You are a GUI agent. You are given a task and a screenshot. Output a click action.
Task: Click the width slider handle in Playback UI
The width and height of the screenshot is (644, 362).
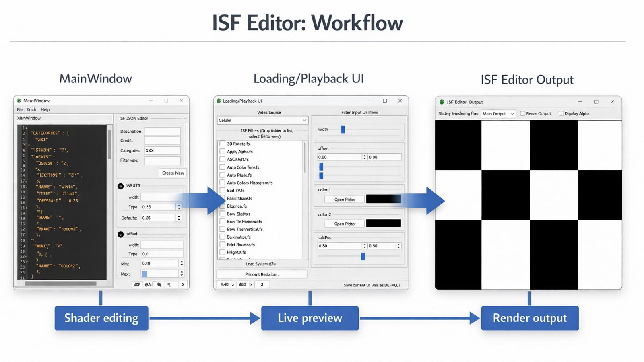(343, 130)
